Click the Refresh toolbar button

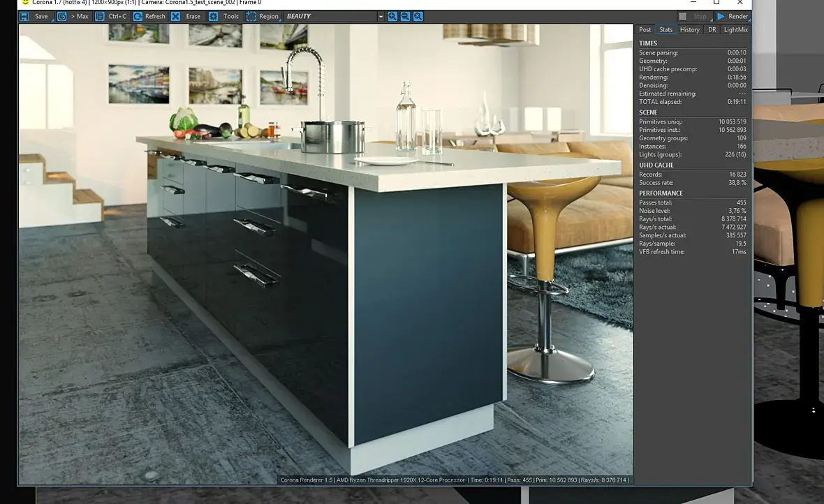(149, 16)
